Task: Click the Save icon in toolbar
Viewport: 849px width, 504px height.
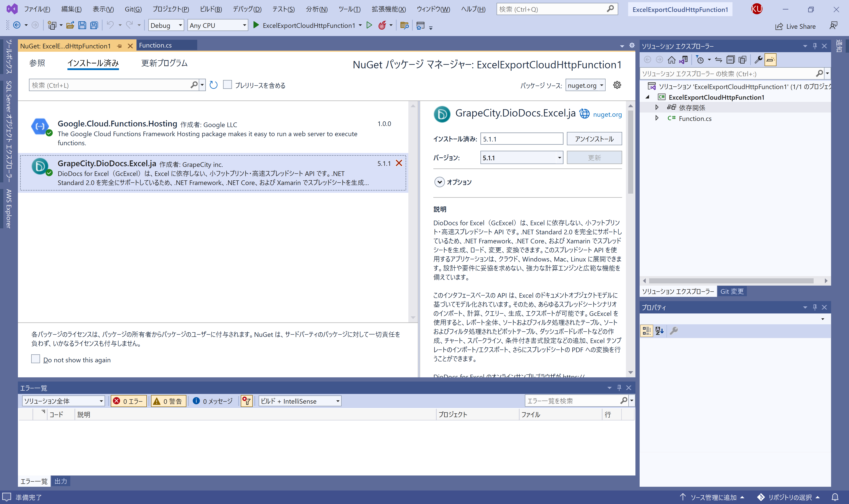Action: point(82,25)
